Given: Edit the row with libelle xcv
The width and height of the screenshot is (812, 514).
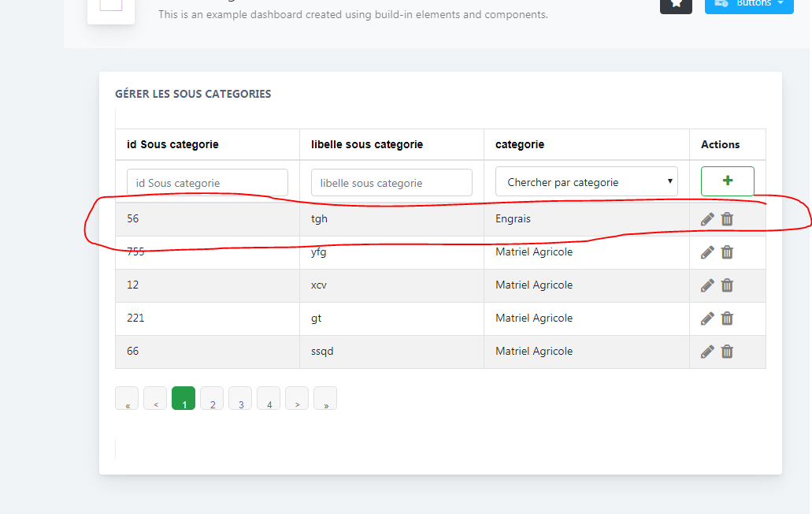Looking at the screenshot, I should 707,285.
